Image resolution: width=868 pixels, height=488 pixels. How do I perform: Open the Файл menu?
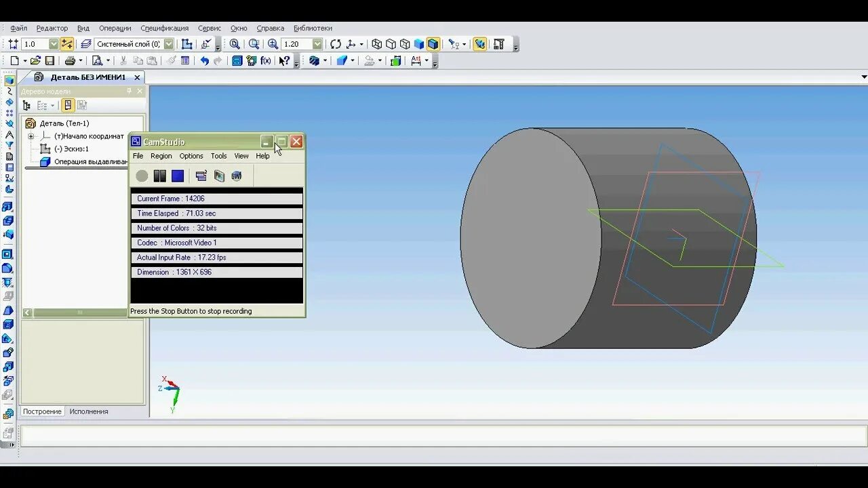point(18,28)
